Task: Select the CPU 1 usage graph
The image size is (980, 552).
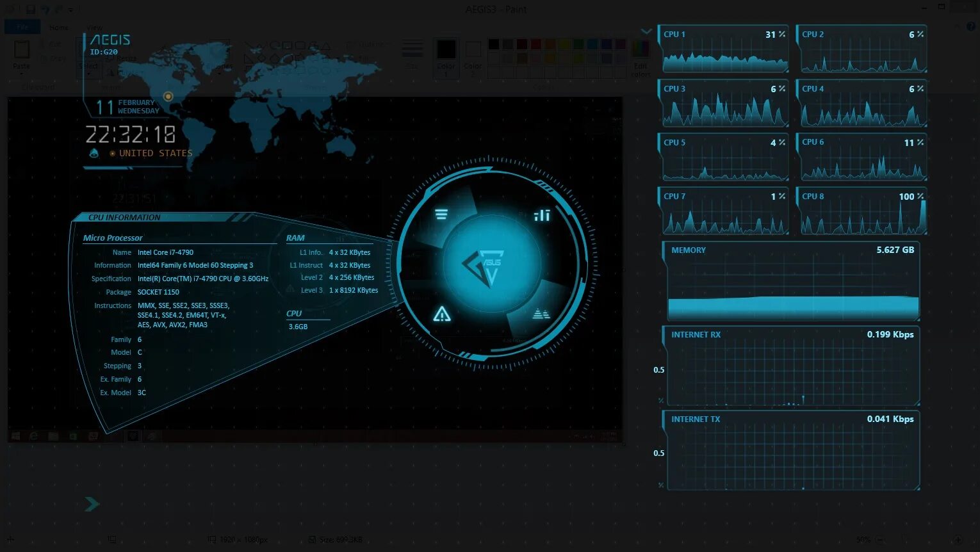Action: (x=724, y=49)
